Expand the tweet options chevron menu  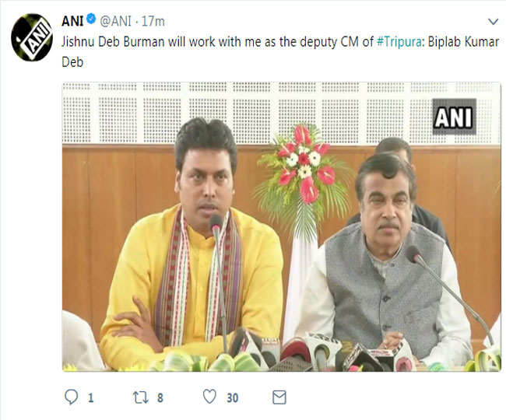pyautogui.click(x=493, y=21)
